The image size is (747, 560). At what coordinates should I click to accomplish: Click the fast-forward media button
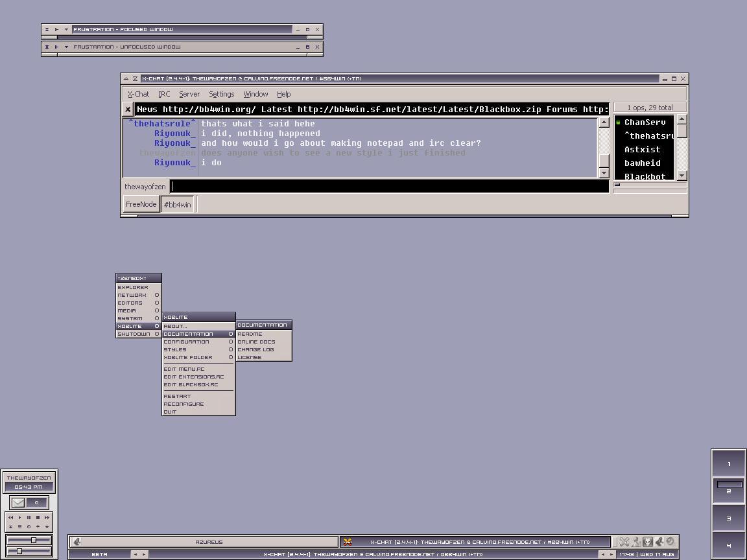[x=47, y=518]
